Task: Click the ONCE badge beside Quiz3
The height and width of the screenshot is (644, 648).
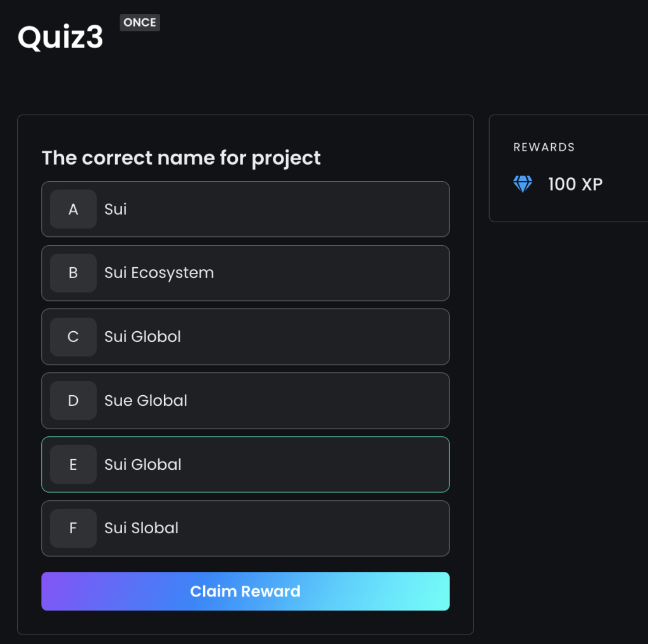Action: pyautogui.click(x=140, y=22)
